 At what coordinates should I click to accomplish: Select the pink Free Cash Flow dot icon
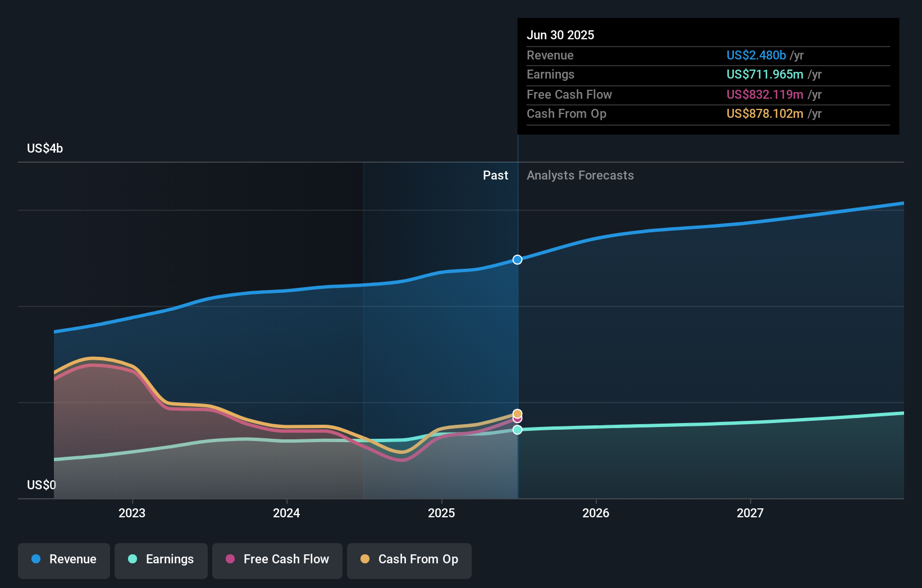(231, 559)
